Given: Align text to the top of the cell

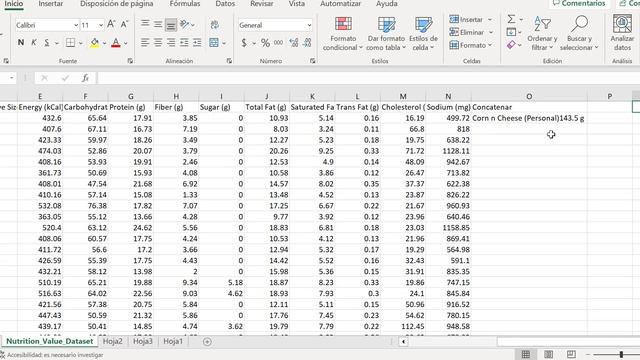Looking at the screenshot, I should [x=145, y=24].
